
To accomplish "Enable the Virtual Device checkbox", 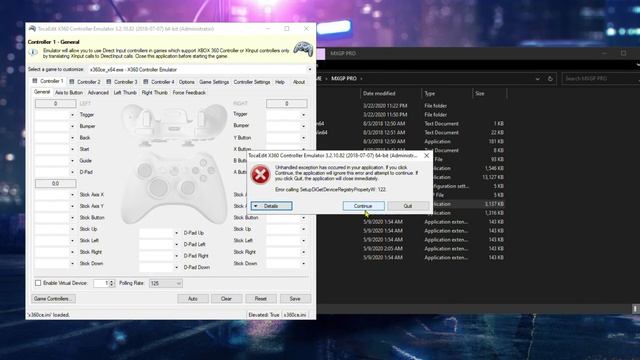I will (x=38, y=283).
